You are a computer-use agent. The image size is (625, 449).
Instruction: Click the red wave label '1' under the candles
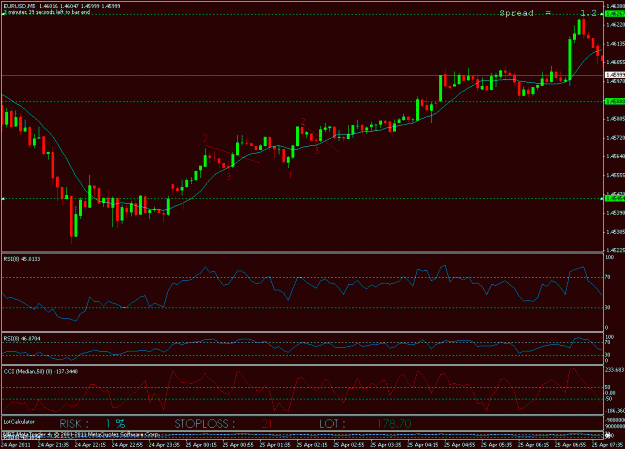pos(290,175)
